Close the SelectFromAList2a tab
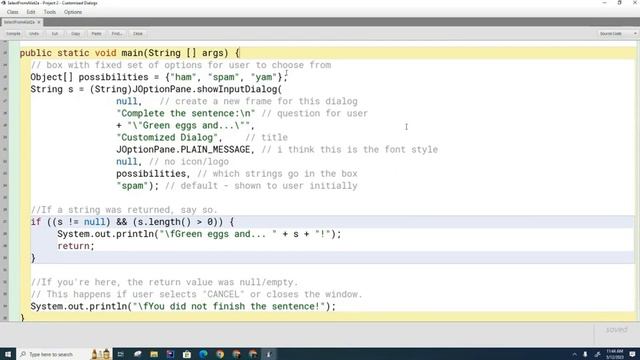This screenshot has width=640, height=360. pyautogui.click(x=39, y=22)
